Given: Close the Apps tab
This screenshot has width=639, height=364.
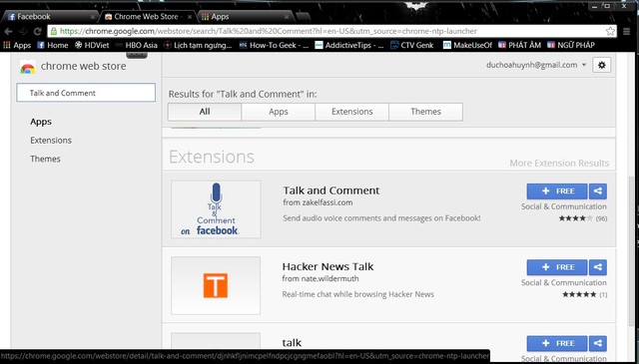Looking at the screenshot, I should click(287, 17).
